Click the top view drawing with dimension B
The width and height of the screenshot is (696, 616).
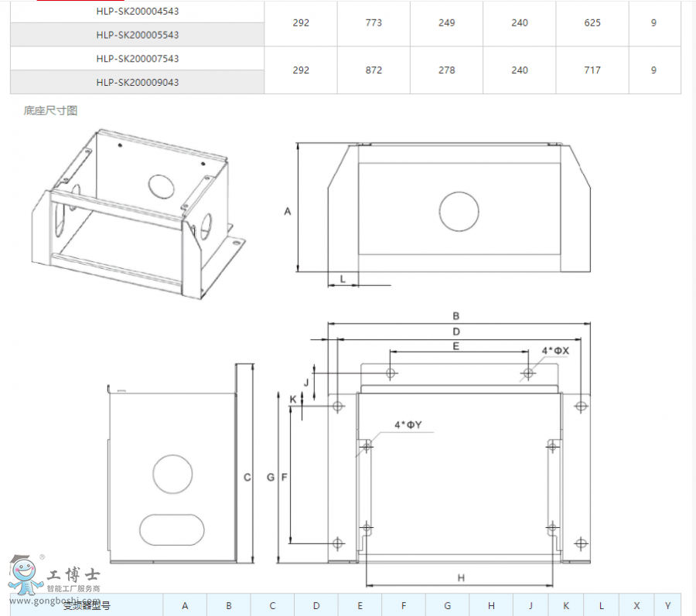(x=458, y=456)
